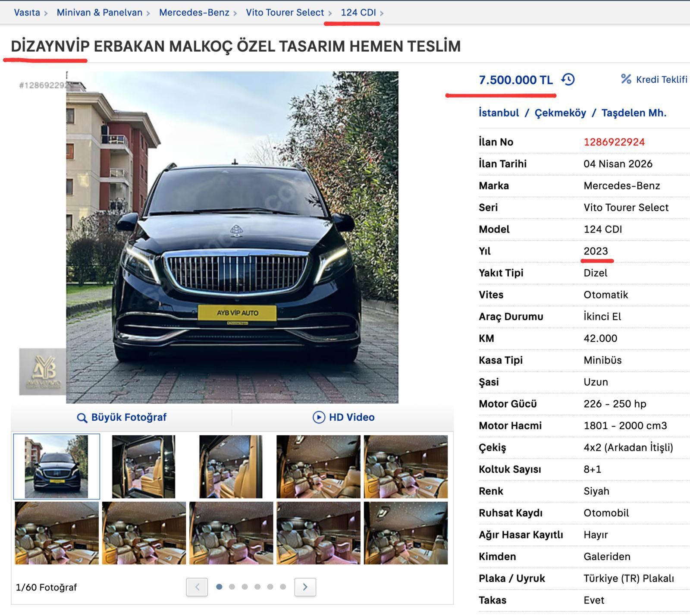Click the chevron after Mercedes-Benz breadcrumb

[x=235, y=13]
